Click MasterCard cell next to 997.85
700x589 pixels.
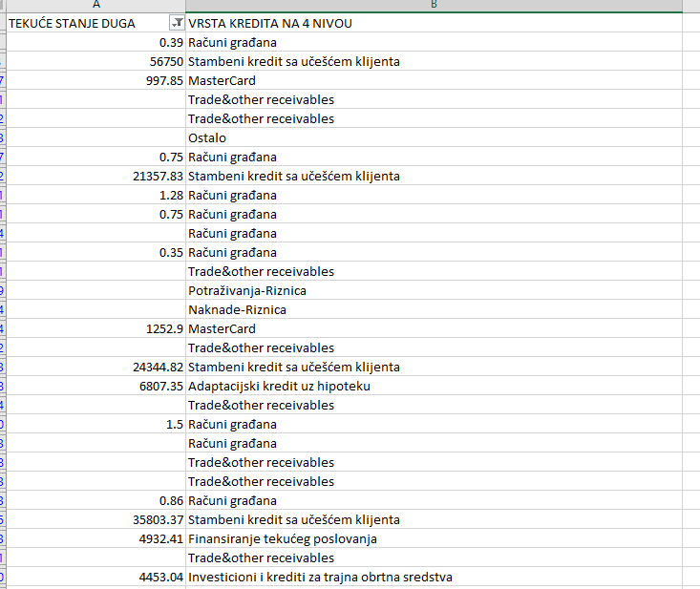(434, 80)
